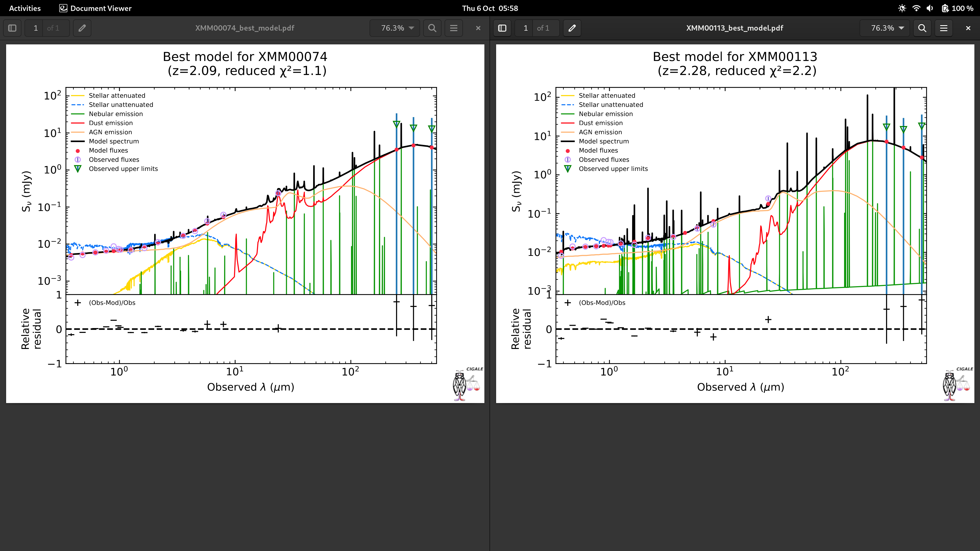Open the zoom level dropdown in right viewer
The width and height of the screenshot is (980, 551).
(x=885, y=28)
